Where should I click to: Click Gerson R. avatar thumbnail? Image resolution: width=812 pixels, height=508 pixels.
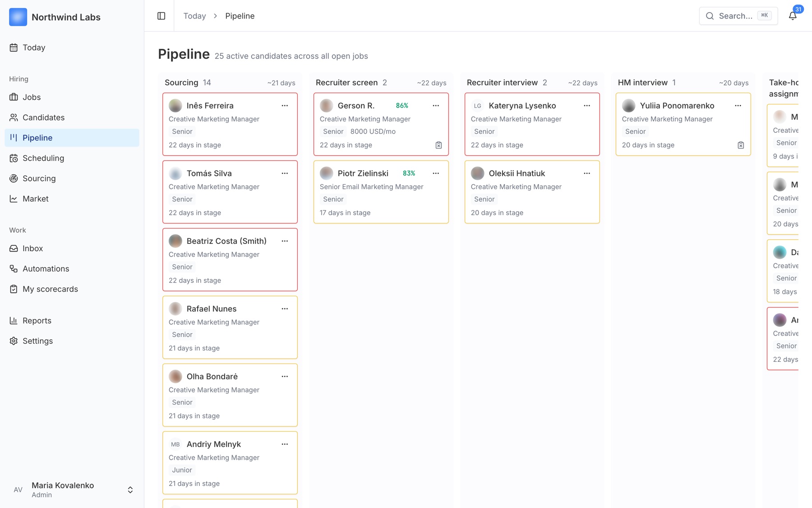(x=327, y=106)
